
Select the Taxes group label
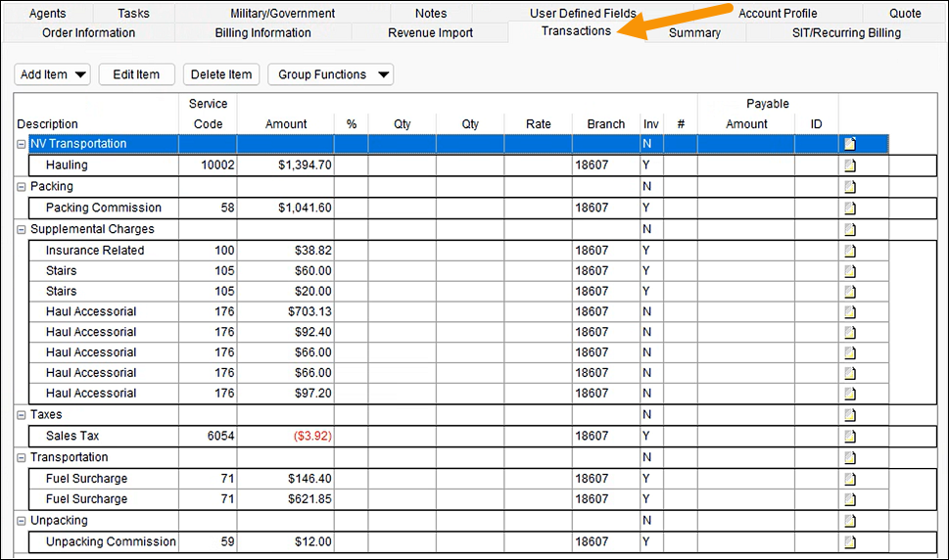tap(46, 415)
